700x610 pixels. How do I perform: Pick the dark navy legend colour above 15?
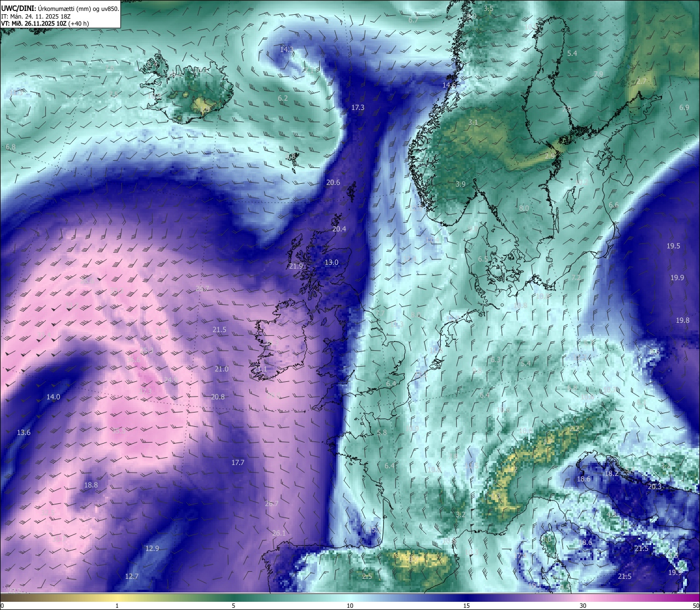pyautogui.click(x=466, y=598)
